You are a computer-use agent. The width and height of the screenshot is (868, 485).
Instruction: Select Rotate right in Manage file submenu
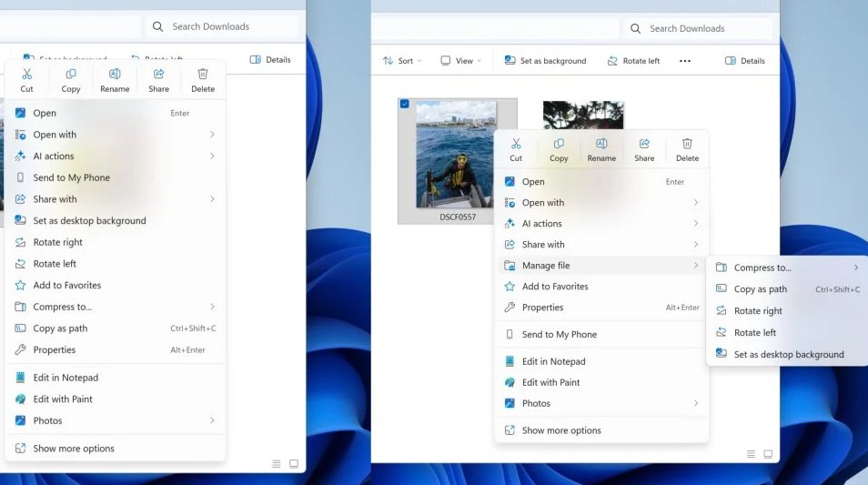[x=788, y=310]
